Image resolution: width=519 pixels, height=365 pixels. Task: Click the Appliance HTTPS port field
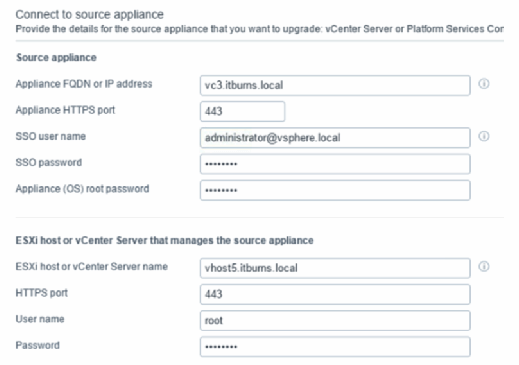pyautogui.click(x=242, y=111)
